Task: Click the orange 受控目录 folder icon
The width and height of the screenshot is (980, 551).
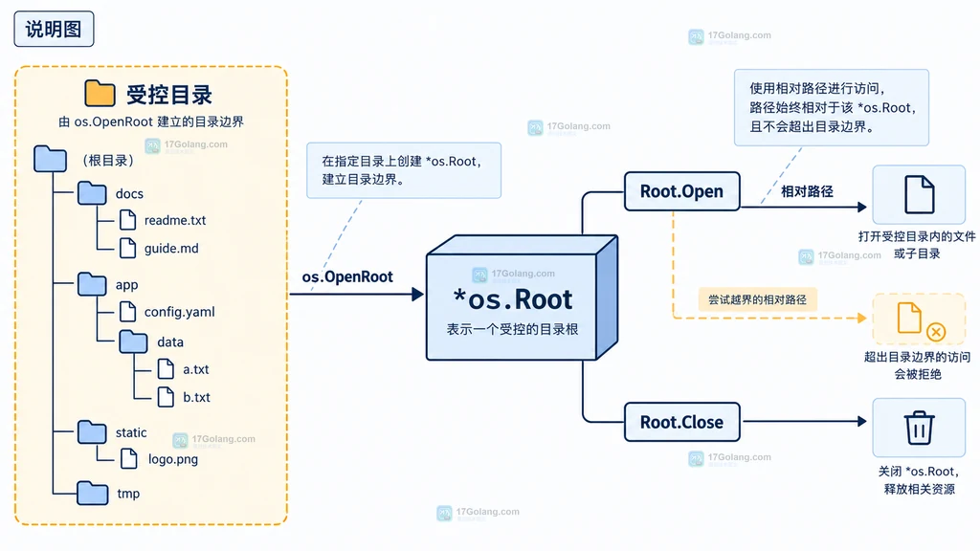Action: [100, 94]
